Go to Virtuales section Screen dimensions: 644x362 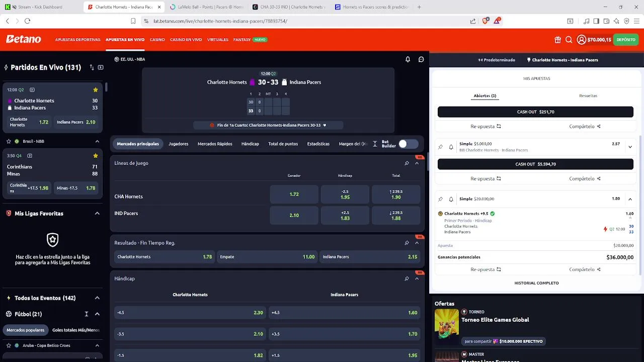218,40
